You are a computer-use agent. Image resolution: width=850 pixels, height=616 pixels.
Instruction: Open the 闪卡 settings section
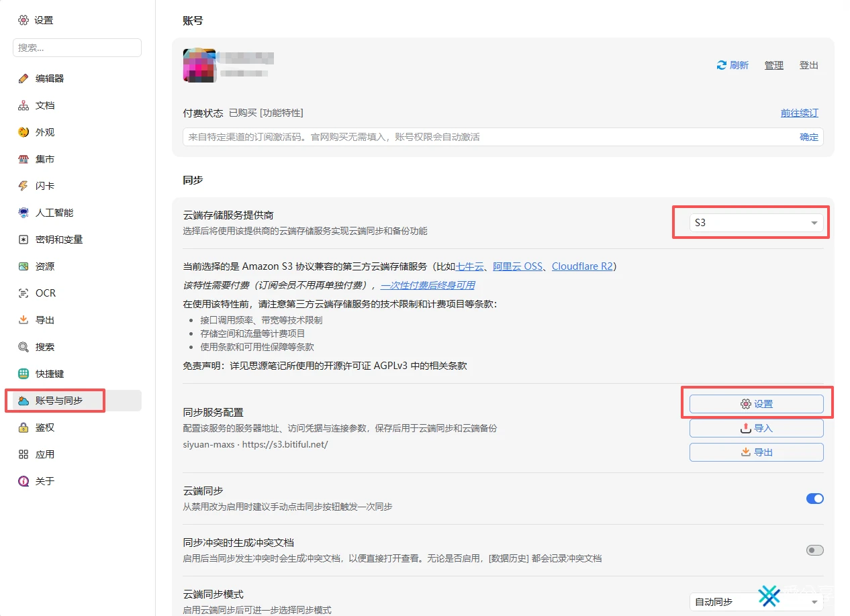point(77,186)
